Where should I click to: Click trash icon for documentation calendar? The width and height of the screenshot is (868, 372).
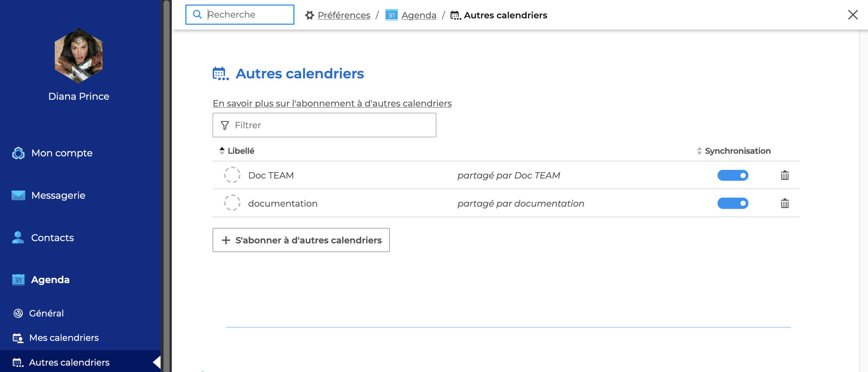(784, 204)
